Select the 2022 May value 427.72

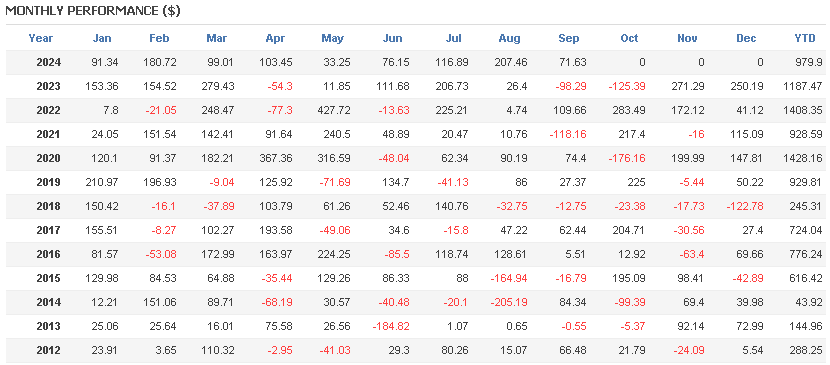click(332, 111)
